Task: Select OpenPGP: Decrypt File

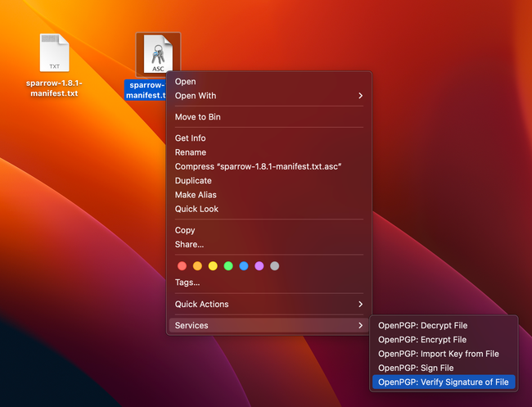Action: 422,326
